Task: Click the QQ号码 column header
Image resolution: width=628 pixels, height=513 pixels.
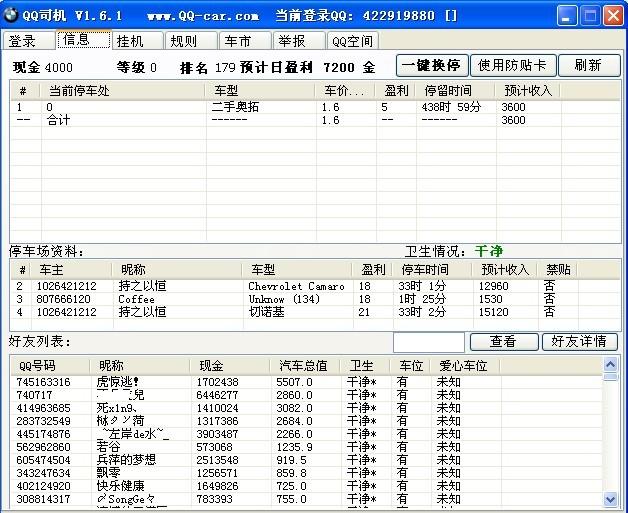Action: 50,366
